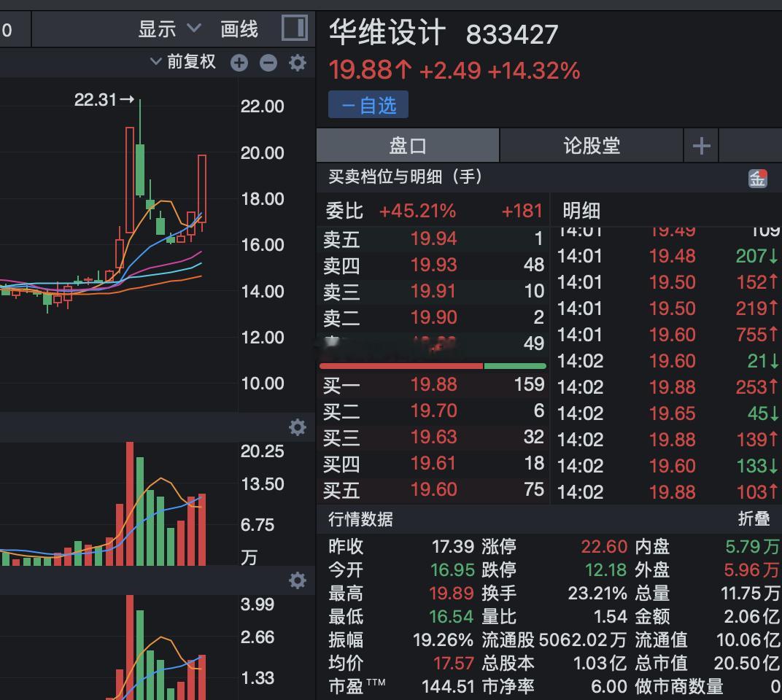Select the 画线 drawing tool
This screenshot has width=782, height=700.
239,29
